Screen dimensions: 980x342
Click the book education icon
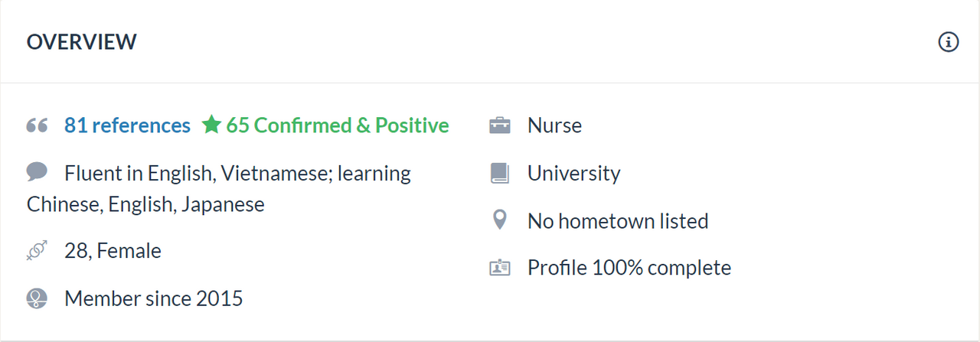[x=499, y=173]
